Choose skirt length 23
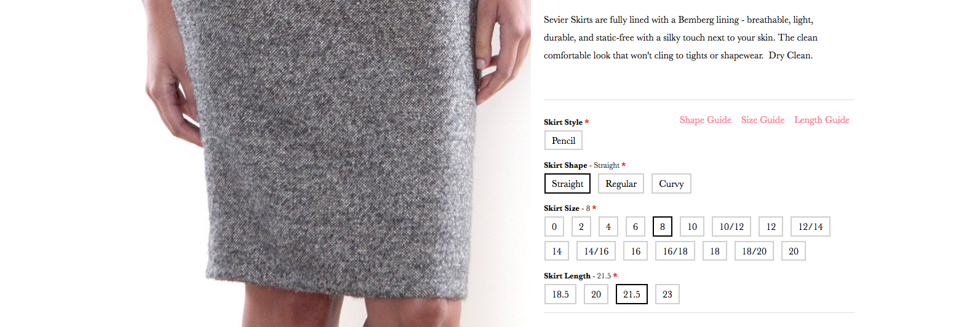 (x=667, y=294)
